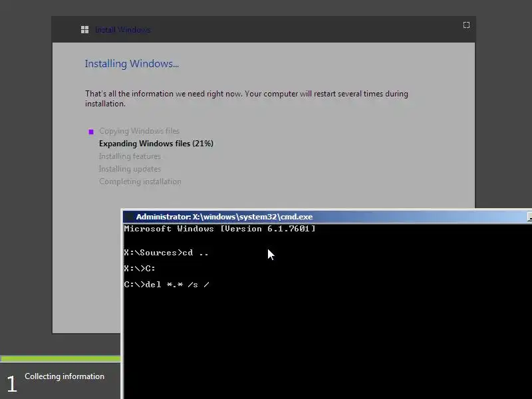Click the 'X:\>C:' command line
Image resolution: width=532 pixels, height=399 pixels.
click(x=140, y=269)
